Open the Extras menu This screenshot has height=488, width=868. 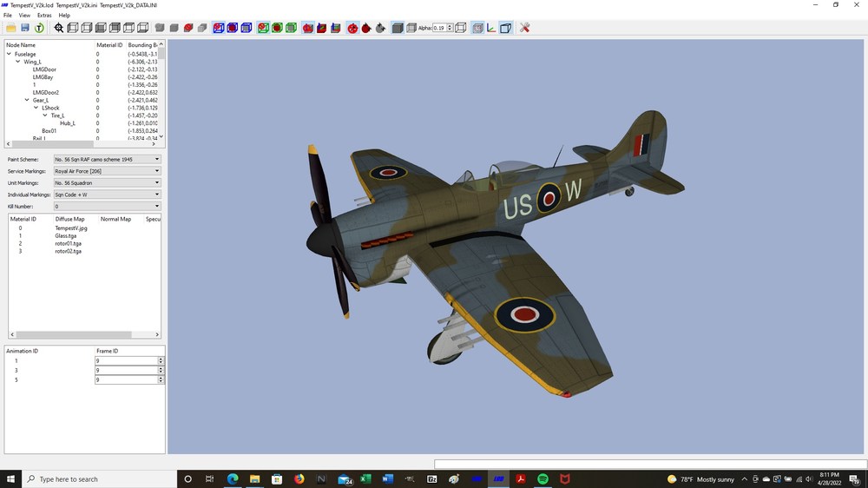pos(44,16)
